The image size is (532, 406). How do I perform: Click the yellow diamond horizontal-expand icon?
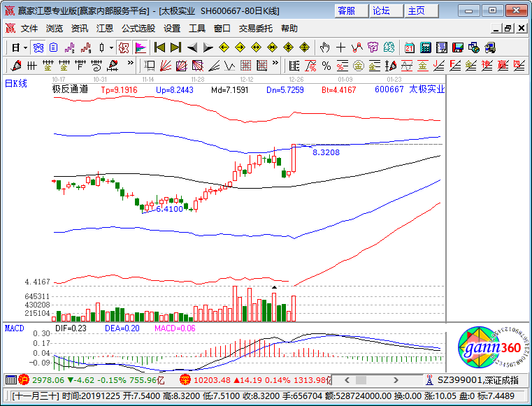pos(256,48)
